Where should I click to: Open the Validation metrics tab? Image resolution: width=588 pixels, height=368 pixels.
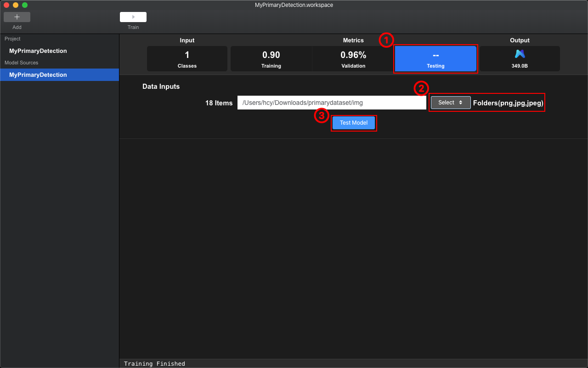353,59
